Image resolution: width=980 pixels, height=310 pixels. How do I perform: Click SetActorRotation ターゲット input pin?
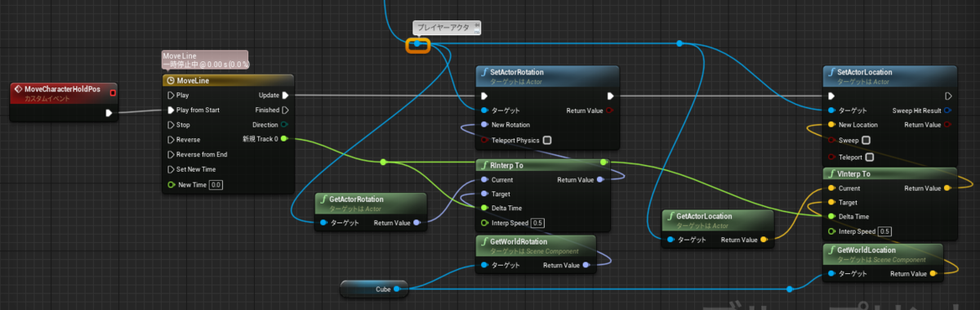click(x=484, y=110)
